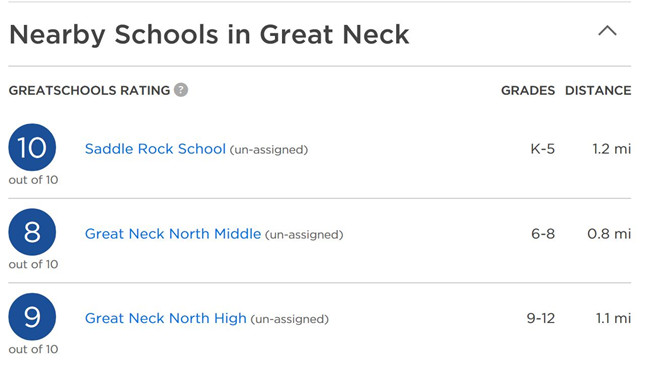
Task: Click the 6-8 grades value
Action: pos(543,233)
